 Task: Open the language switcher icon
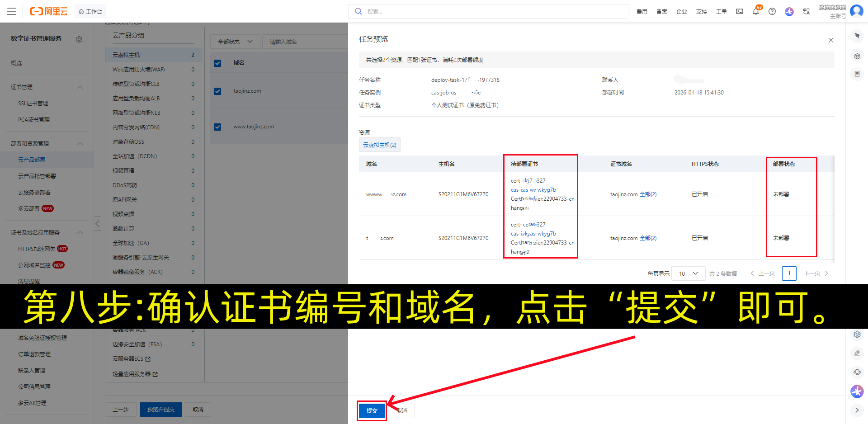pyautogui.click(x=806, y=11)
